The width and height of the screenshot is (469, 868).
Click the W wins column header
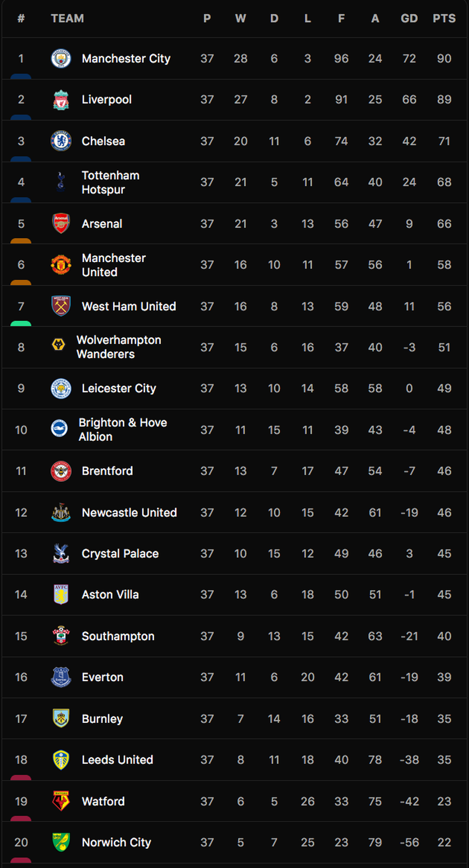pos(240,18)
